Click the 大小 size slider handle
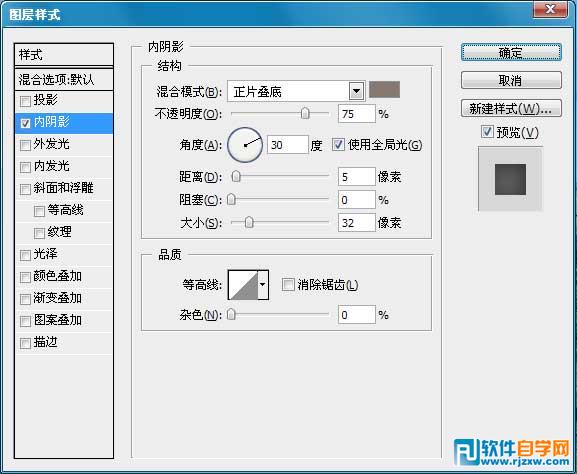 tap(249, 222)
